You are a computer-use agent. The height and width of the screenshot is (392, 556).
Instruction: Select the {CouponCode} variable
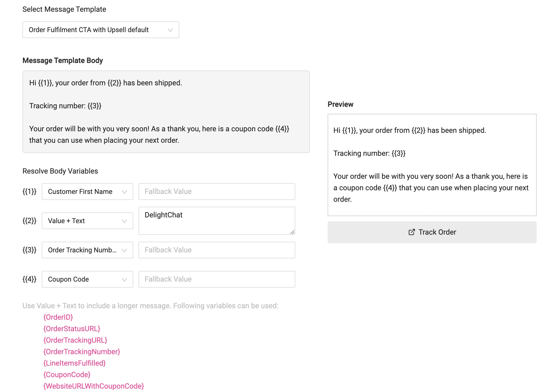click(x=67, y=375)
